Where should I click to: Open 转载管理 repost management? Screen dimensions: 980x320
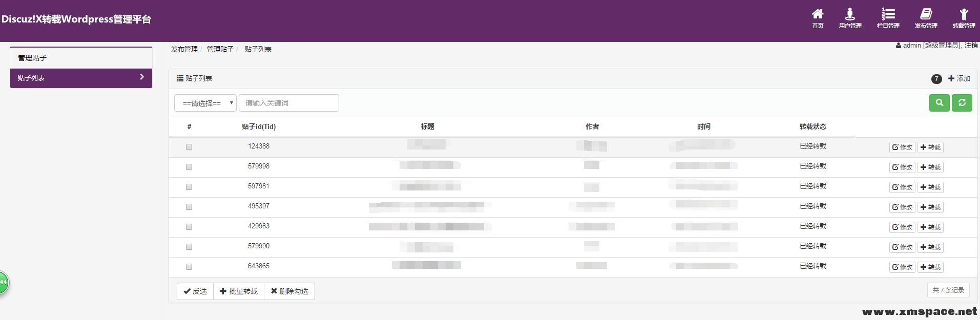(x=964, y=19)
